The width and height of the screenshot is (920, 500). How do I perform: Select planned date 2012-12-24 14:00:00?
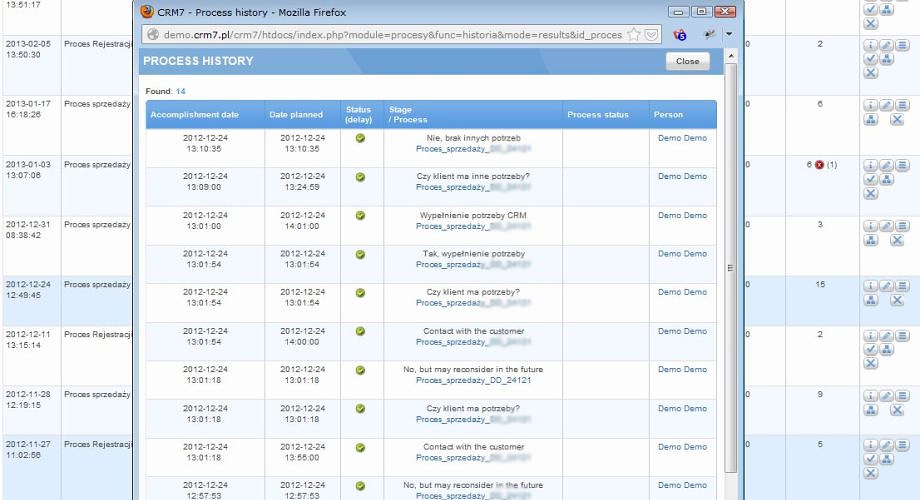pyautogui.click(x=302, y=336)
